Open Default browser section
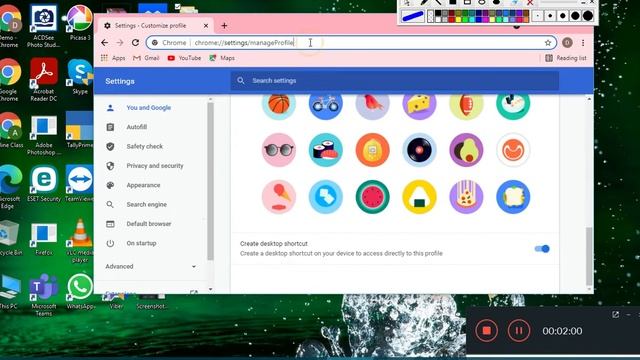The image size is (640, 360). (149, 224)
